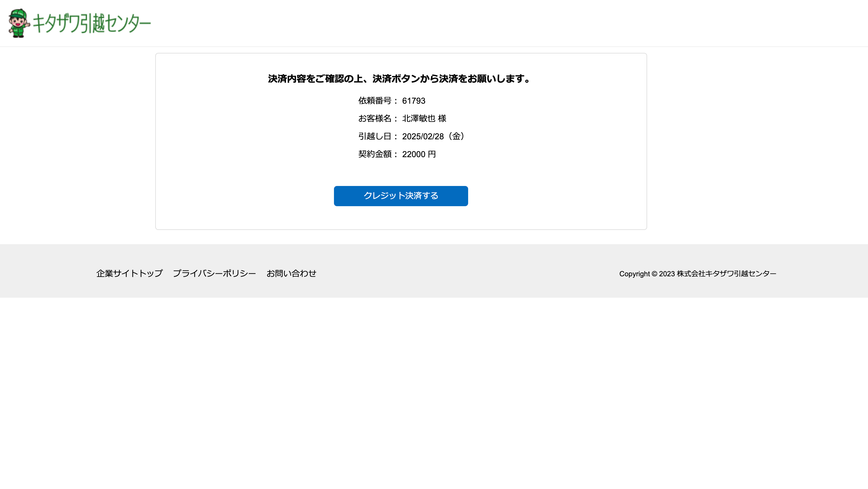Click the お客様名 label
The image size is (868, 489).
tap(375, 119)
